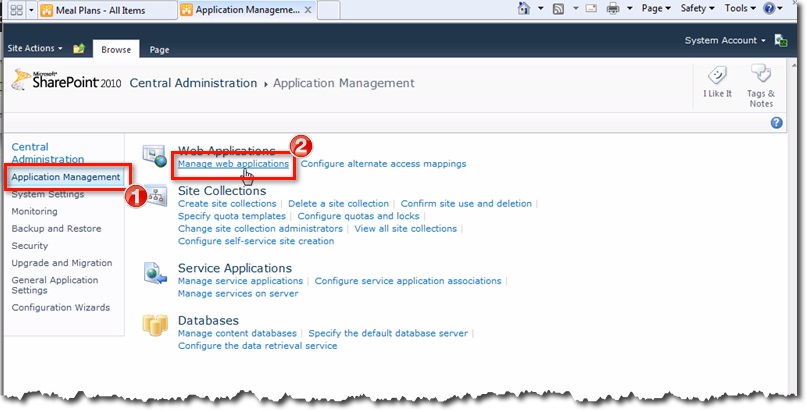Click the Service Applications section icon

[155, 274]
